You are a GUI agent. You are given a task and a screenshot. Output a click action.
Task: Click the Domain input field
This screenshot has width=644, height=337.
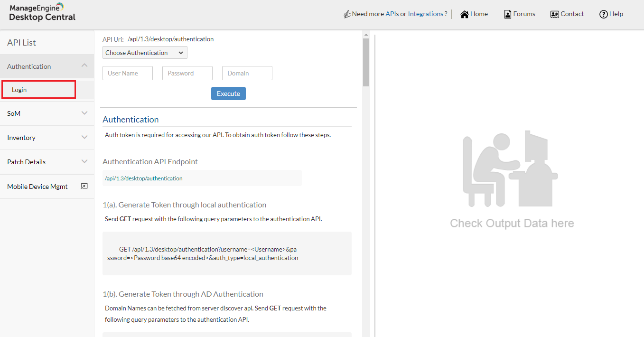pos(247,73)
